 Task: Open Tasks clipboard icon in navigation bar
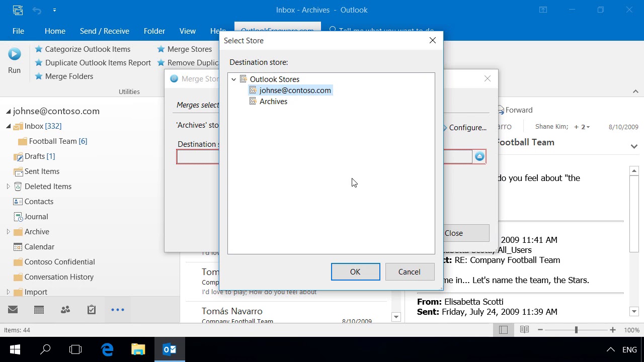click(x=92, y=310)
